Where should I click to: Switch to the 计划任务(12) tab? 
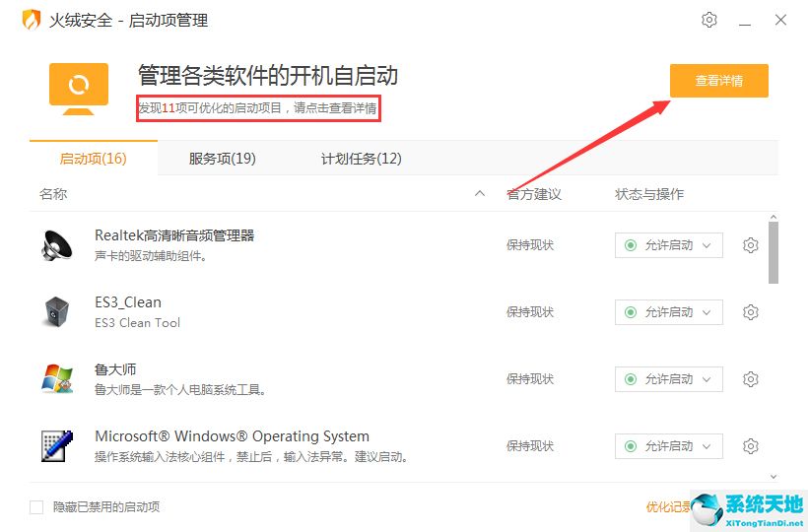[x=362, y=158]
